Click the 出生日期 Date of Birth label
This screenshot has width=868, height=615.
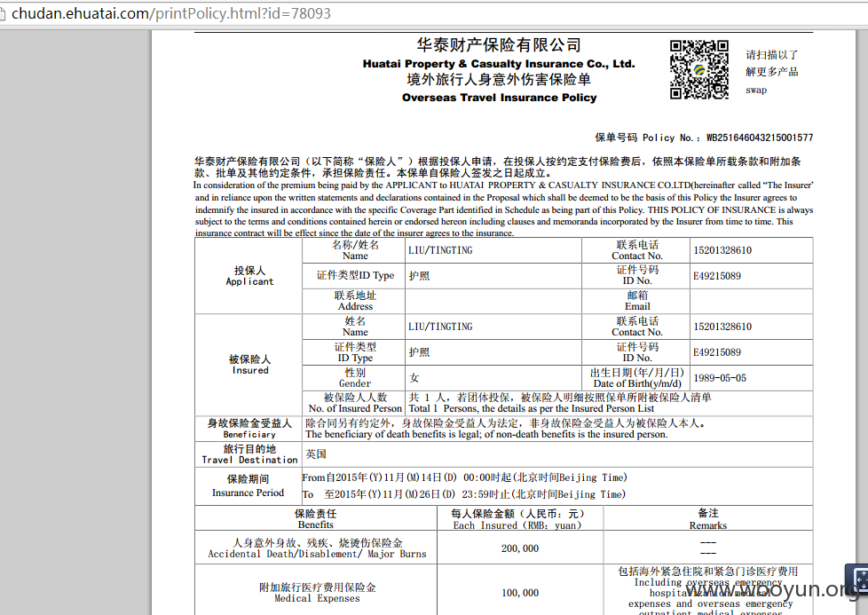tap(637, 377)
